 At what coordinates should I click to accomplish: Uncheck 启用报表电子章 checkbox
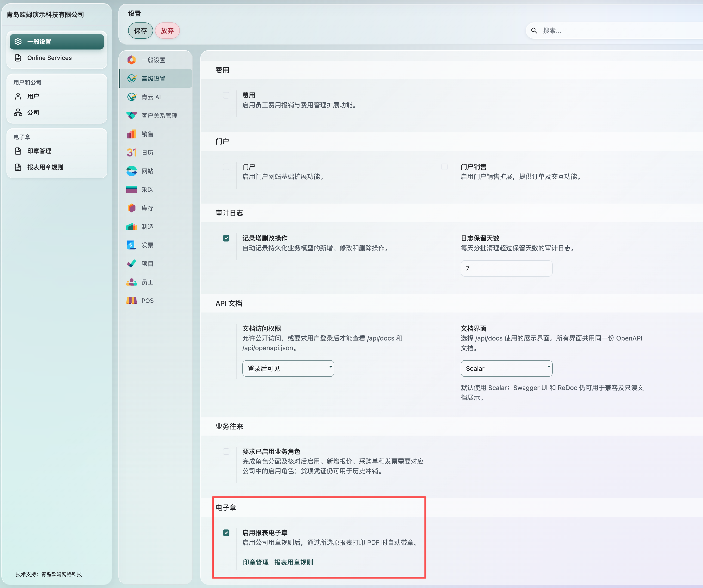(226, 533)
